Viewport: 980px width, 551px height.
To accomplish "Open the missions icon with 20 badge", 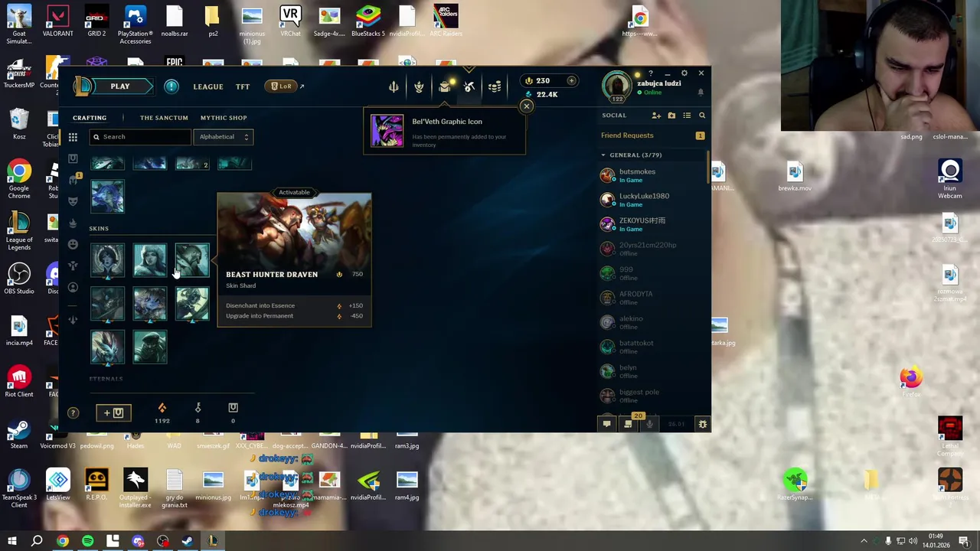I will pyautogui.click(x=629, y=423).
